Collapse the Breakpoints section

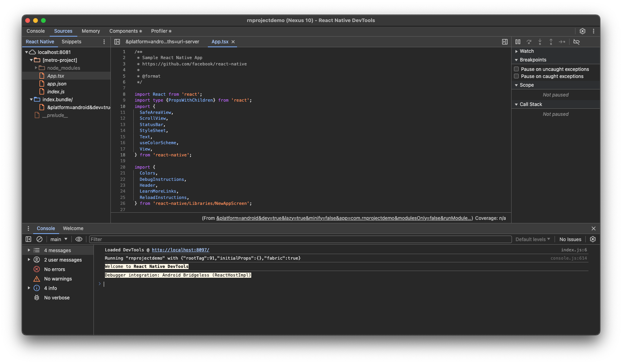(x=516, y=60)
